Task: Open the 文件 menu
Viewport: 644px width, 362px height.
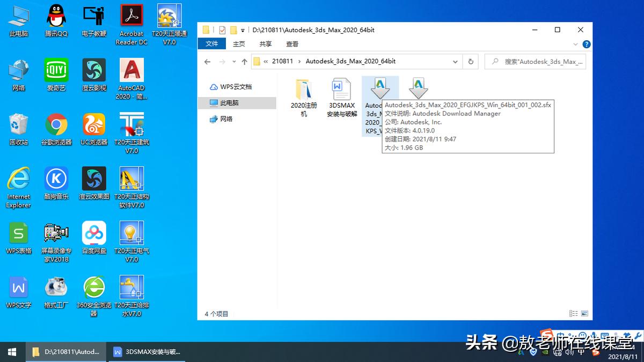Action: tap(212, 44)
